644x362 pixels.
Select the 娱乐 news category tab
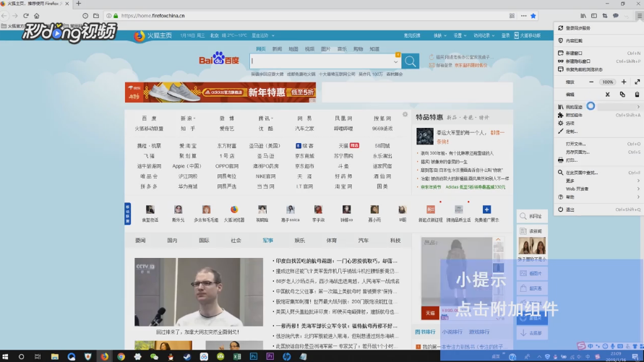point(299,241)
